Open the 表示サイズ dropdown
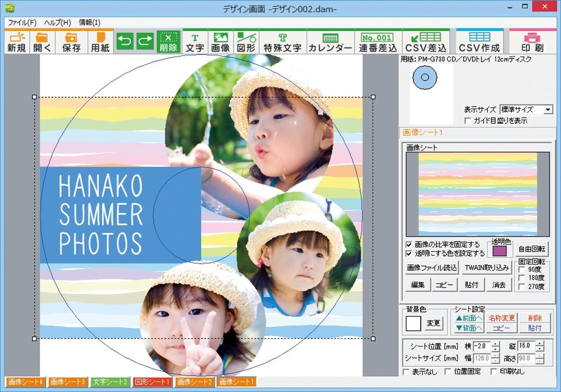 tap(548, 110)
